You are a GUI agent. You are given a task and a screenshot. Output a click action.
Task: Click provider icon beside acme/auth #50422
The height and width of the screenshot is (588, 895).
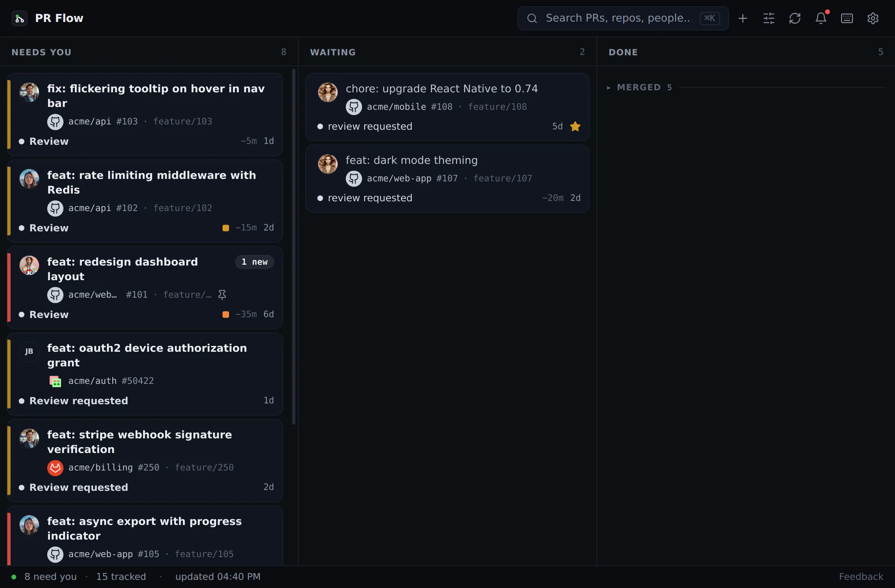coord(55,381)
